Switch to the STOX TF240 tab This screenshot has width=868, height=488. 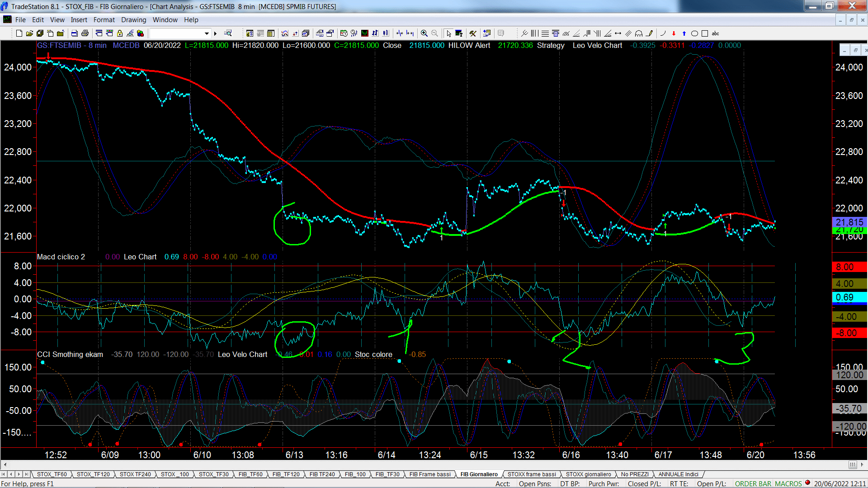(x=135, y=474)
